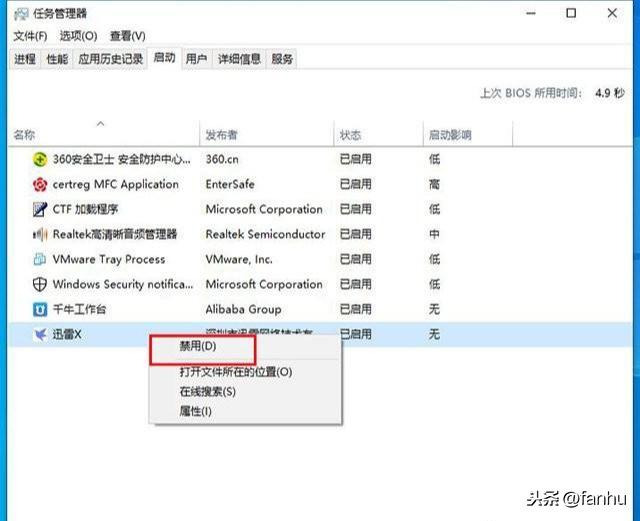The image size is (640, 521).
Task: Choose 禁用(D) in the context menu
Action: [x=245, y=346]
